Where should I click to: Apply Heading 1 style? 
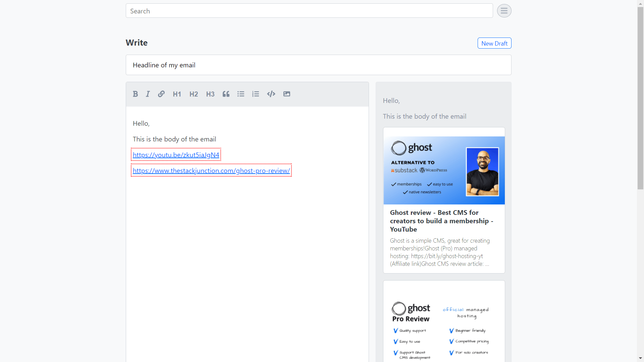click(x=177, y=94)
